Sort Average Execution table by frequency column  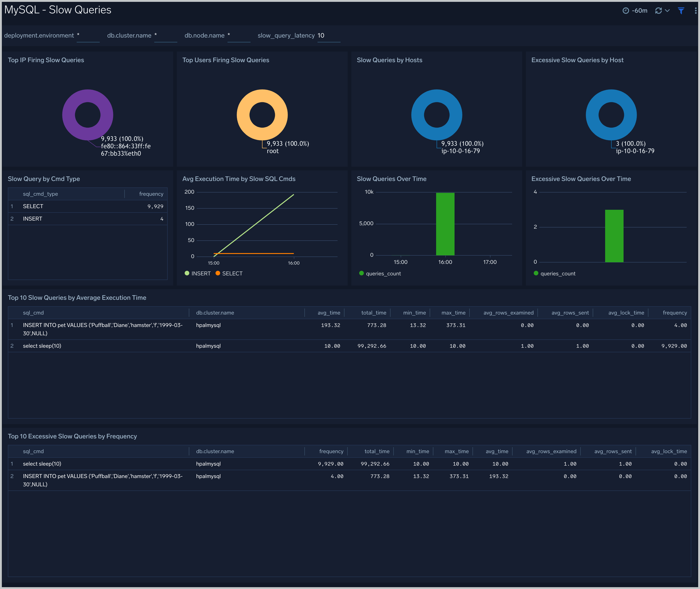[675, 313]
